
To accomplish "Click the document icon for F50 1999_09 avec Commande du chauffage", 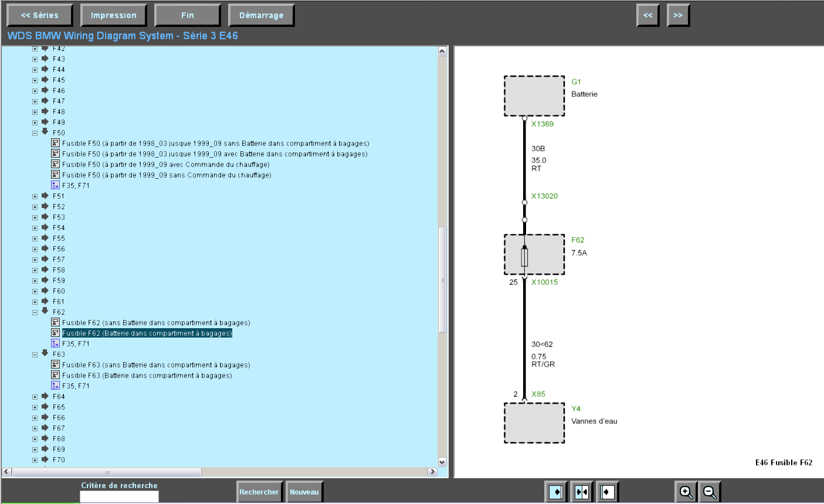I will [x=55, y=164].
